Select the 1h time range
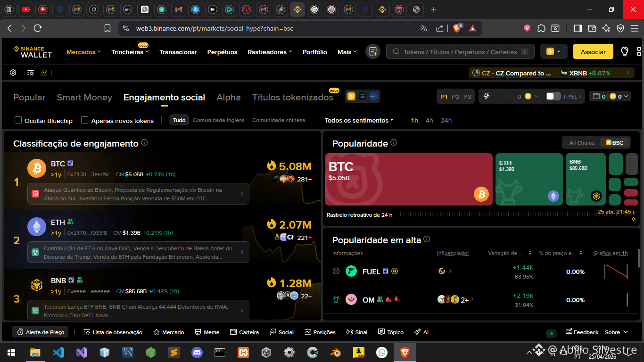Screen dimensions: 644x362 tap(414, 120)
